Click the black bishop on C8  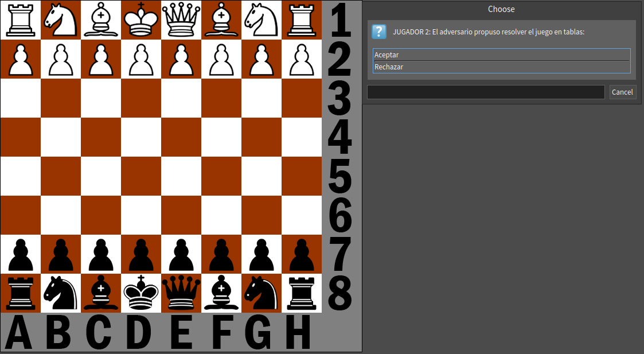[x=101, y=293]
